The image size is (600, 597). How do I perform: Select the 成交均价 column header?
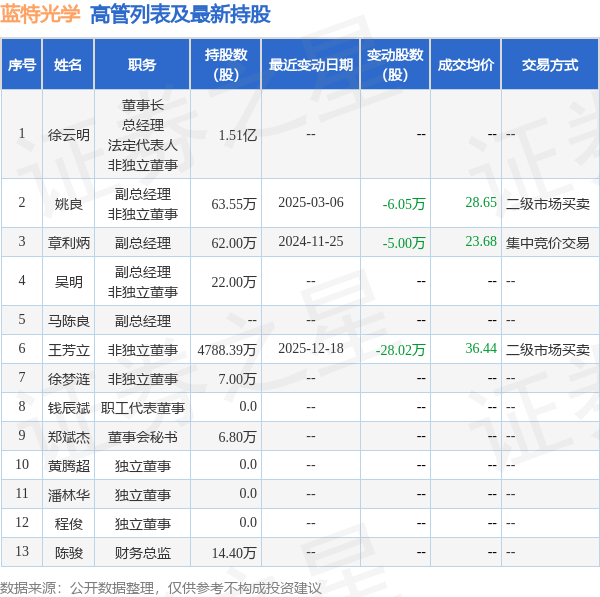click(x=466, y=65)
